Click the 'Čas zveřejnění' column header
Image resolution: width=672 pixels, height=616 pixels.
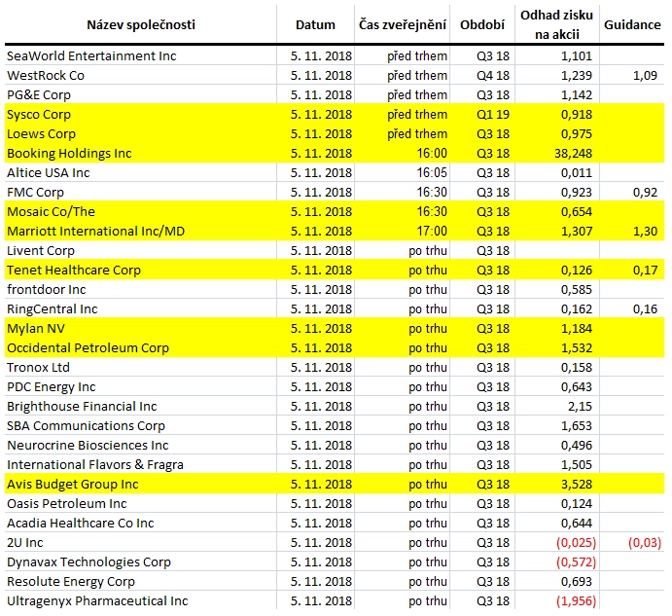point(402,25)
